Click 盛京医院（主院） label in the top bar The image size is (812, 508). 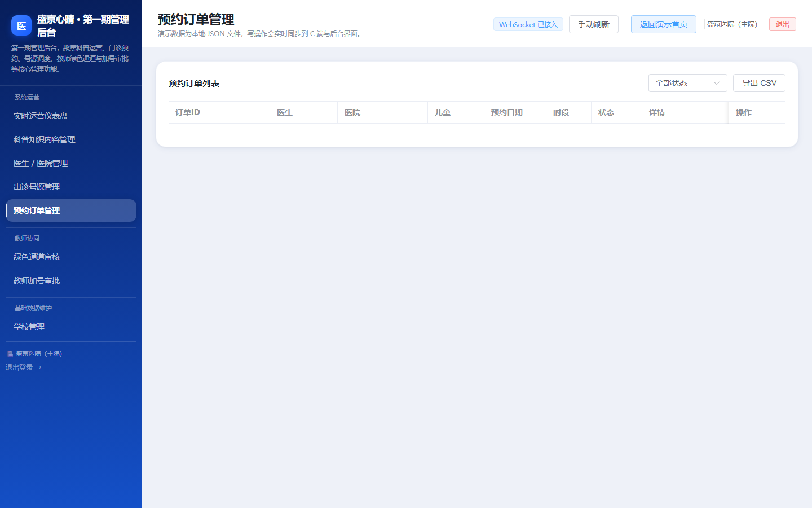(733, 24)
